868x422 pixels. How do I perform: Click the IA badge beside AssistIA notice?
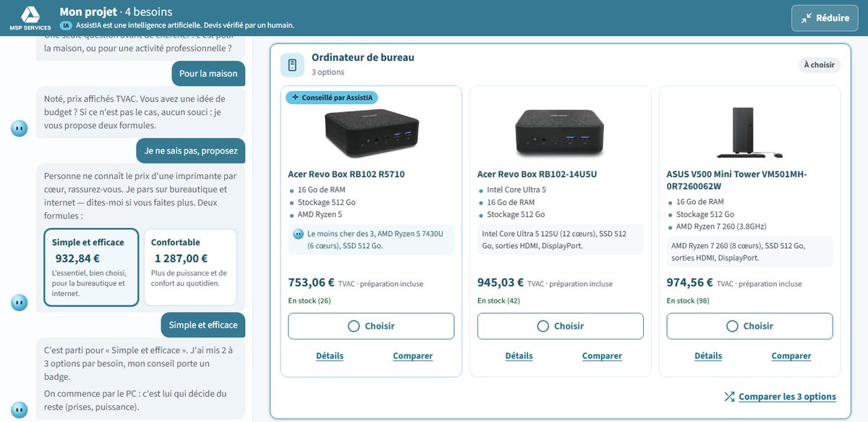pos(67,25)
